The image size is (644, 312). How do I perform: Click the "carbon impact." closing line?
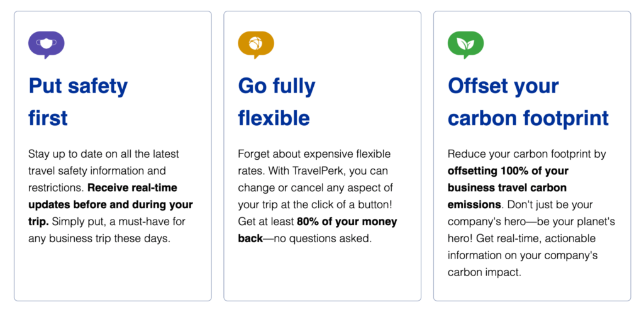(x=484, y=272)
